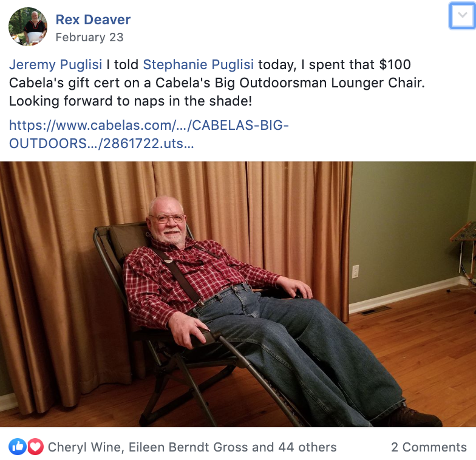
Task: Click the wall outlet in the photo
Action: (x=355, y=271)
